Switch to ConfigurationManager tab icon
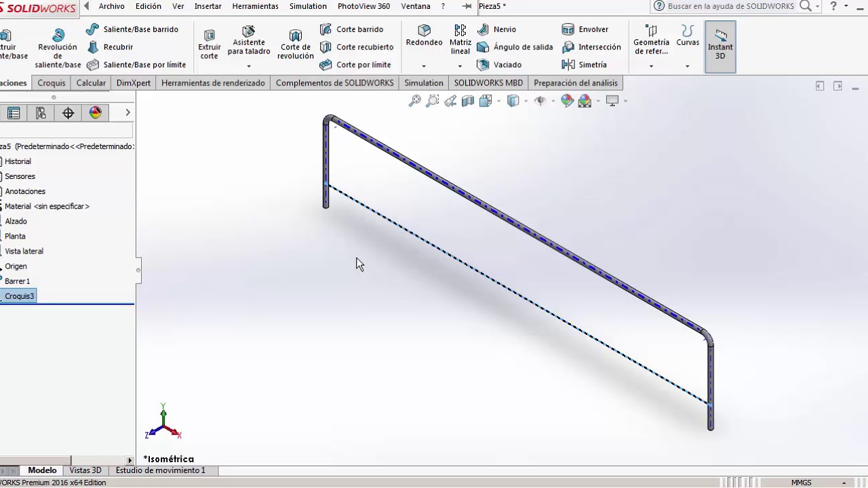Image resolution: width=868 pixels, height=488 pixels. click(41, 113)
